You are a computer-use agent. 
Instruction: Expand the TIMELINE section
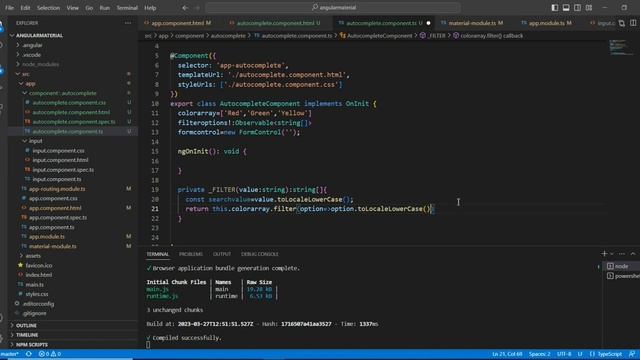[27, 335]
